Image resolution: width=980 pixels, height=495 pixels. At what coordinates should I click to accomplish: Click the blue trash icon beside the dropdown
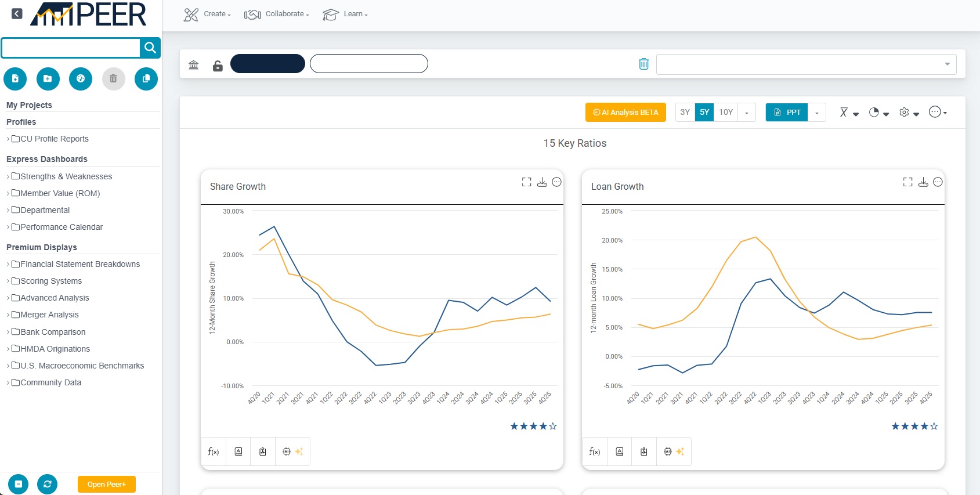[643, 64]
